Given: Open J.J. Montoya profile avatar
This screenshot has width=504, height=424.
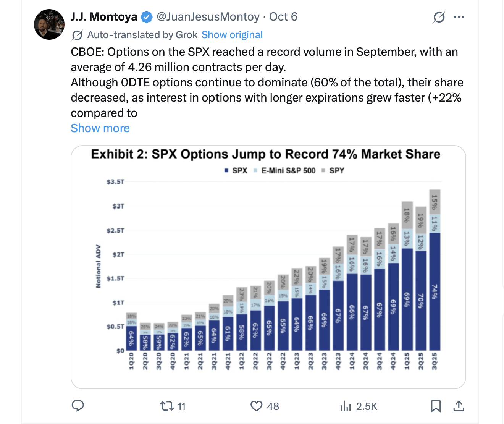Looking at the screenshot, I should 49,24.
